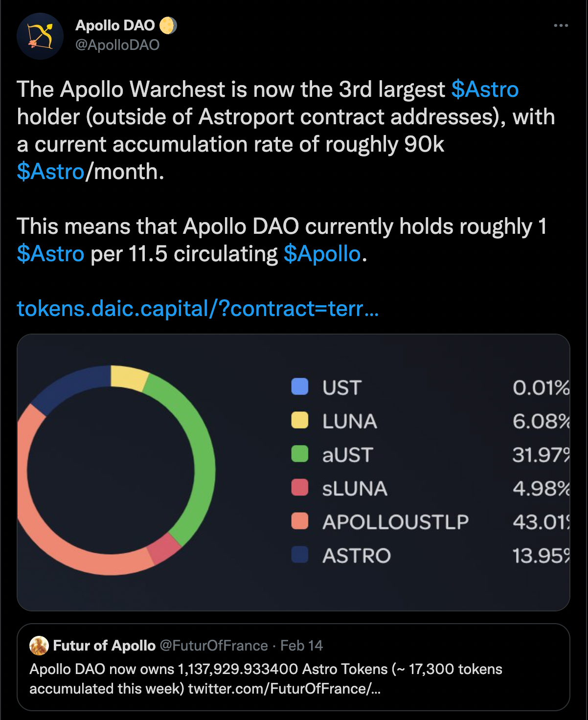Click the aUST green legend swatch
Viewport: 588px width, 720px height.
pyautogui.click(x=300, y=454)
